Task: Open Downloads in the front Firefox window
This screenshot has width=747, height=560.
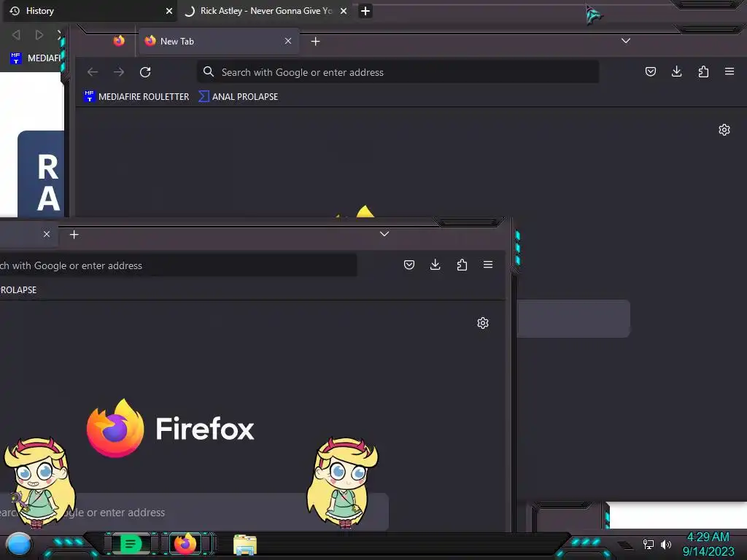Action: [x=435, y=265]
